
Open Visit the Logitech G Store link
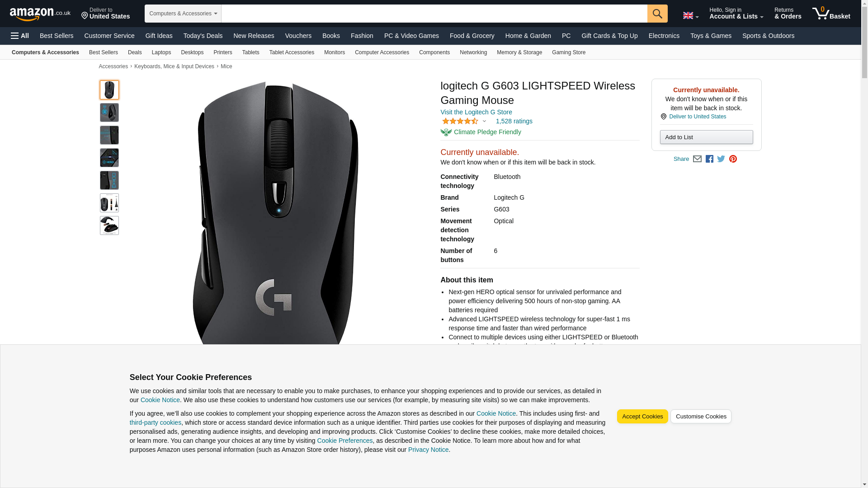(476, 112)
